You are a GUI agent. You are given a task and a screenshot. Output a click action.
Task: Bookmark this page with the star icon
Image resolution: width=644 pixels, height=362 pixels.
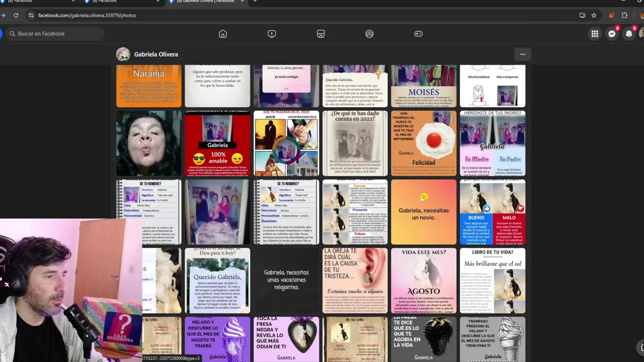click(594, 15)
